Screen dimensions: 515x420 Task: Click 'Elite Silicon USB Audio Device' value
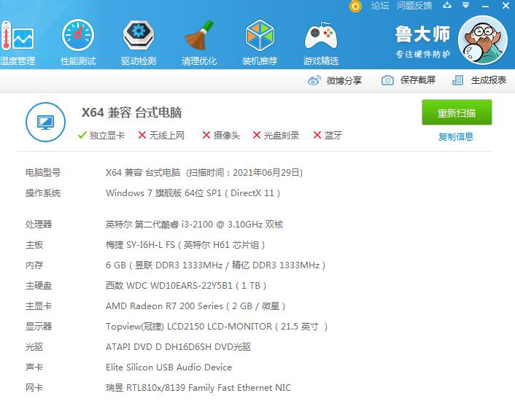[169, 367]
